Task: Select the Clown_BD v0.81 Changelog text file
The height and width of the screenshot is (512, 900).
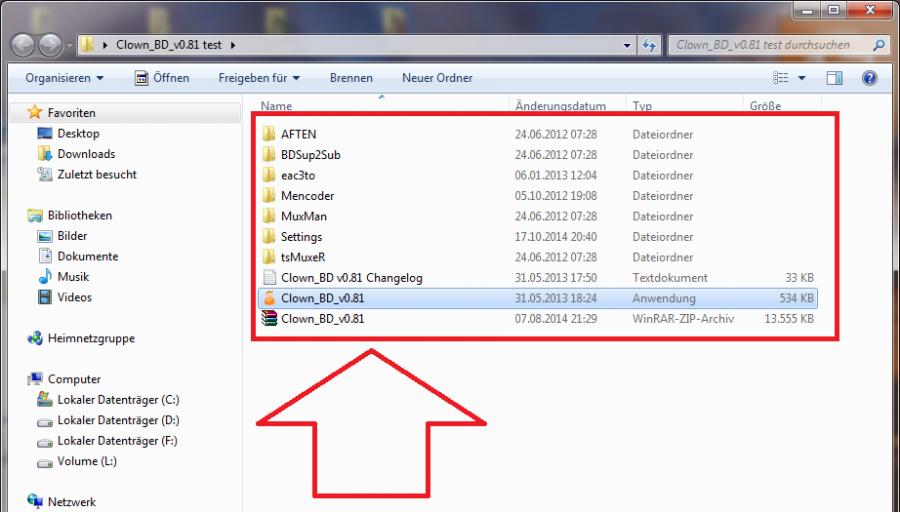Action: point(352,278)
